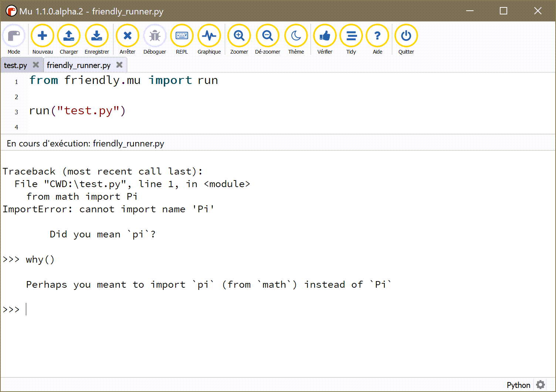Click line number 3 in the gutter

16,112
